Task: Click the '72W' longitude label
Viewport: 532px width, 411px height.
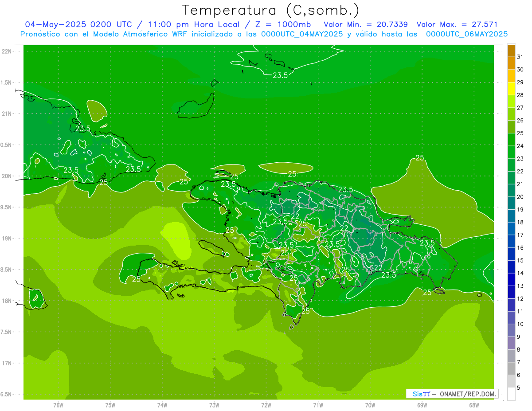Action: (266, 405)
